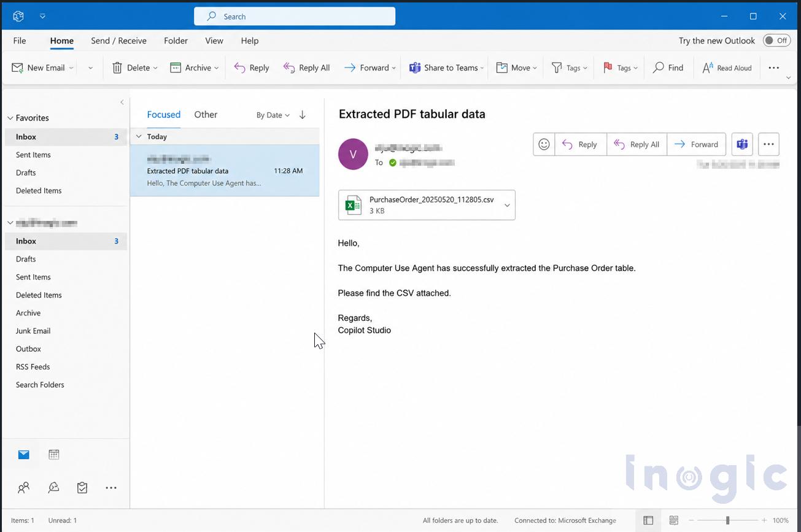Click the emoji reaction smiley button
Image resolution: width=801 pixels, height=532 pixels.
click(544, 144)
